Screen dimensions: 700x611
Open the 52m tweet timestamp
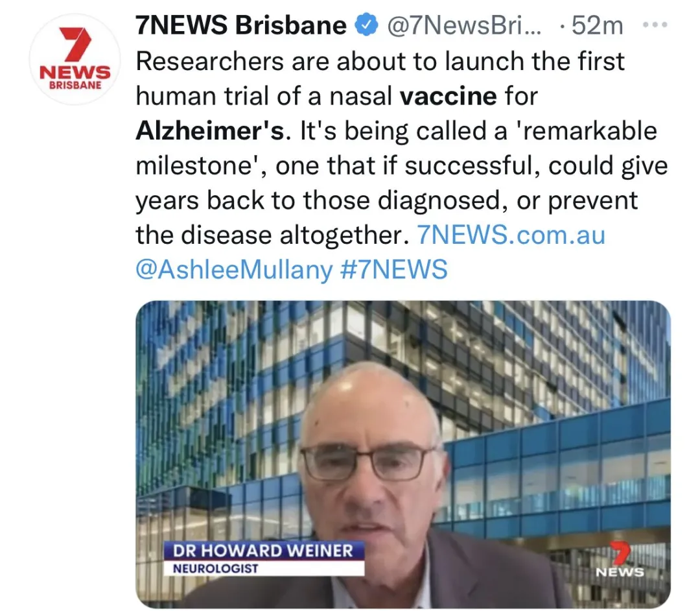pos(597,25)
